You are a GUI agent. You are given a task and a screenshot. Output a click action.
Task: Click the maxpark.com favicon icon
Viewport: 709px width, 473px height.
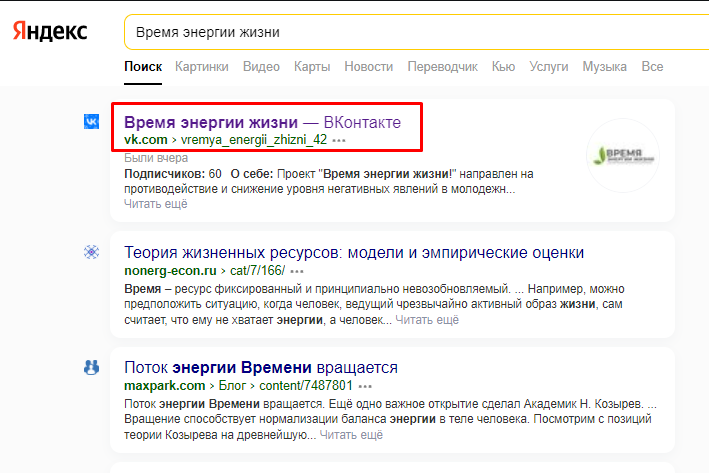coord(91,367)
